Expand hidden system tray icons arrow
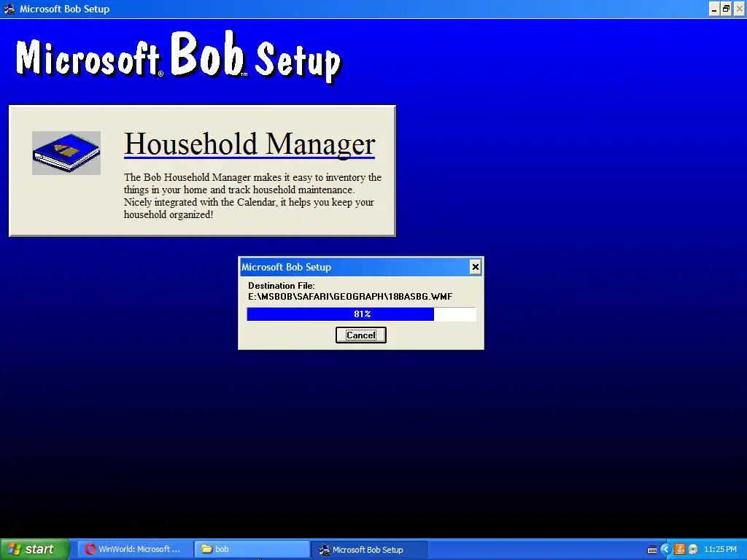This screenshot has height=560, width=747. (665, 549)
